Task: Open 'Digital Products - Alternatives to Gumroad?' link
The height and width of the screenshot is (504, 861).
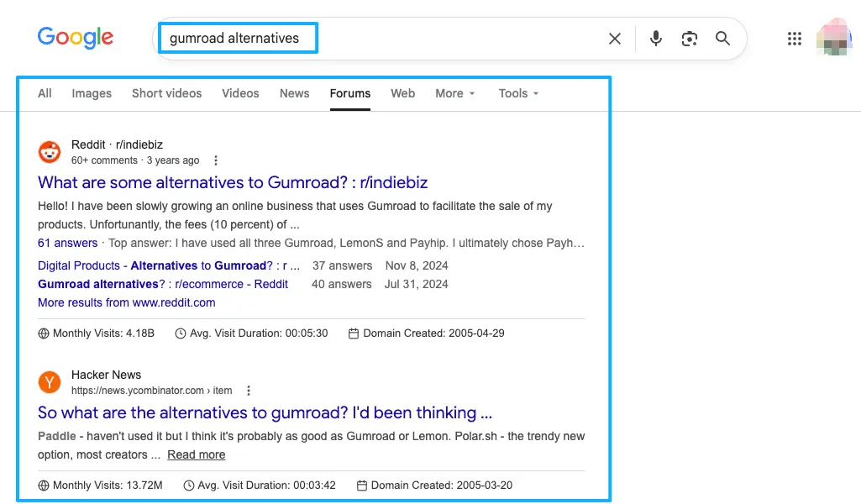Action: [x=169, y=265]
